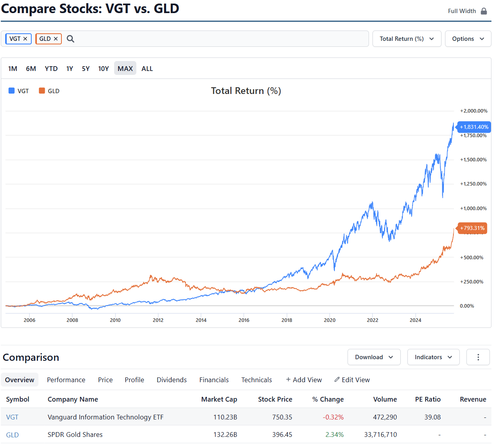Click the stock price 396.45
The image size is (495, 448).
pyautogui.click(x=282, y=435)
